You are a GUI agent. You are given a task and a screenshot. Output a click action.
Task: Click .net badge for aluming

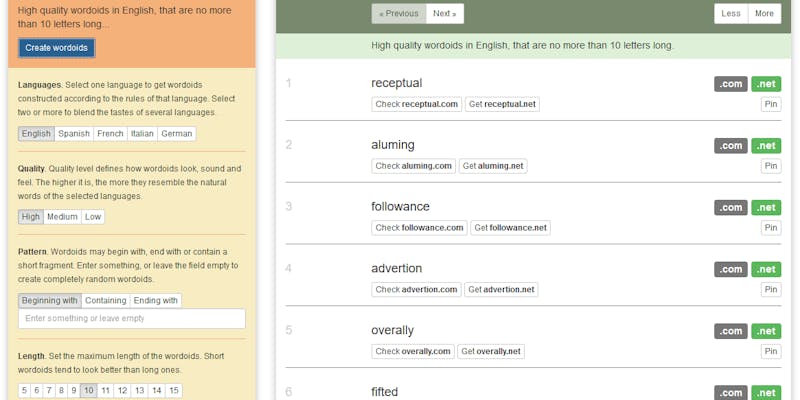(766, 146)
